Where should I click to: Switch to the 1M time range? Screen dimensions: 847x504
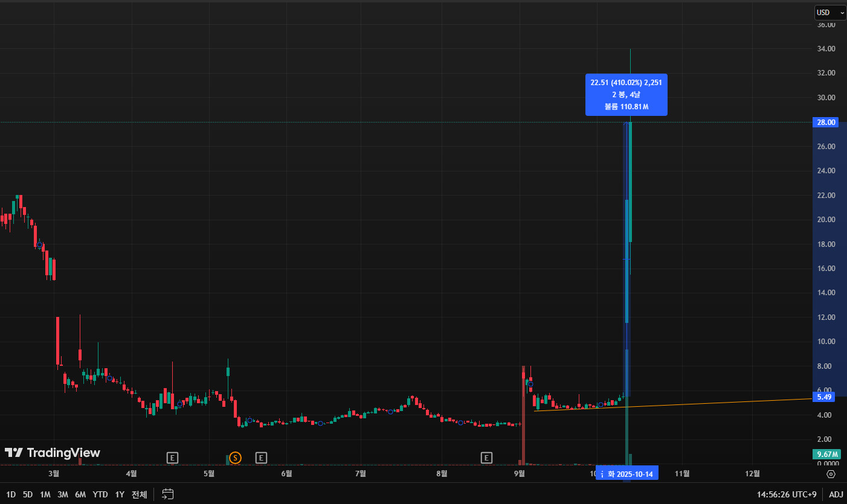pos(45,494)
